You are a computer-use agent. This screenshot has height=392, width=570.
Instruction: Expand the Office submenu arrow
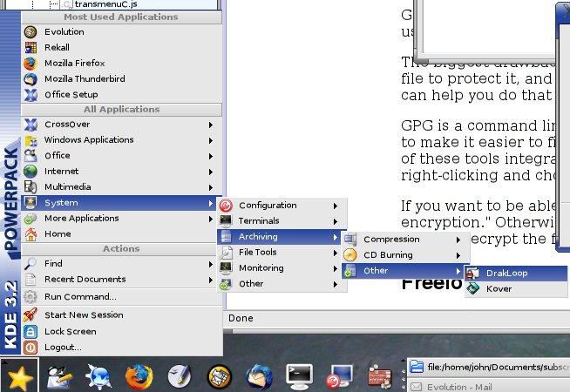tap(211, 156)
